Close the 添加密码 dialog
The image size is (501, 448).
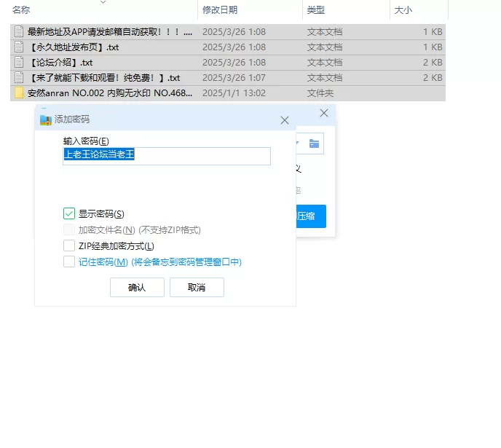click(285, 120)
